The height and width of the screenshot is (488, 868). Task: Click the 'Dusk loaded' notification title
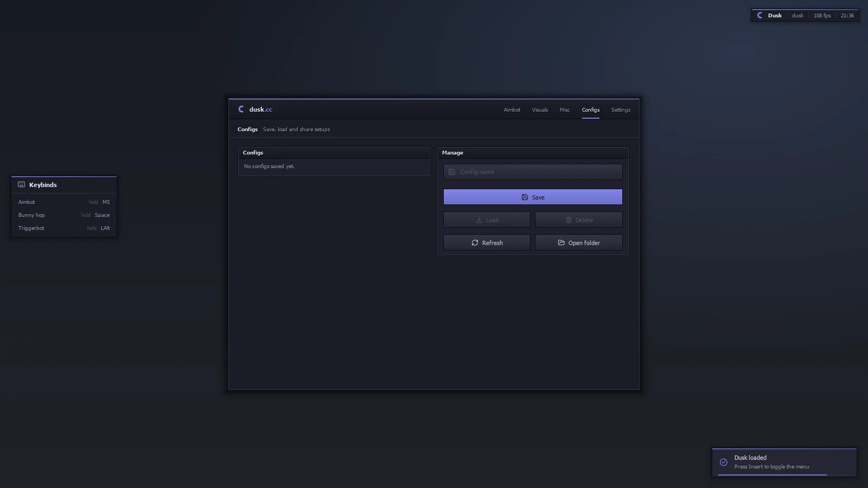[x=750, y=458]
